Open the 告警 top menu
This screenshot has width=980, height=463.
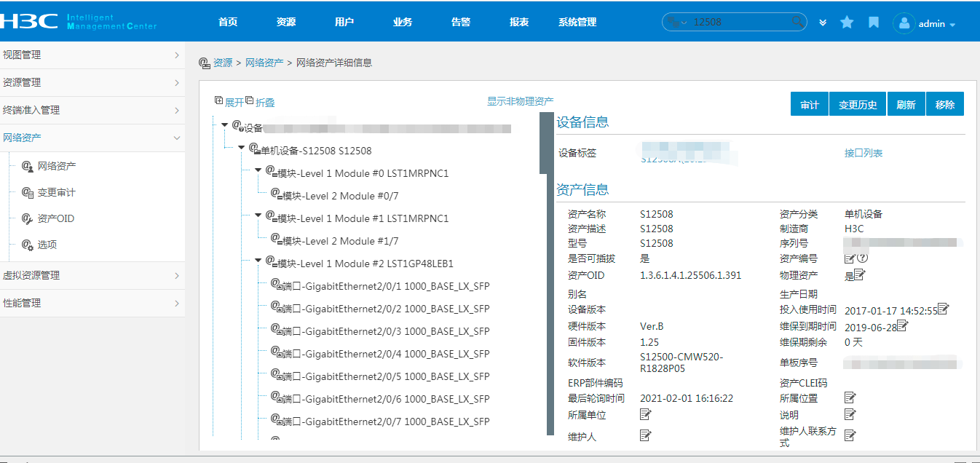pyautogui.click(x=461, y=22)
